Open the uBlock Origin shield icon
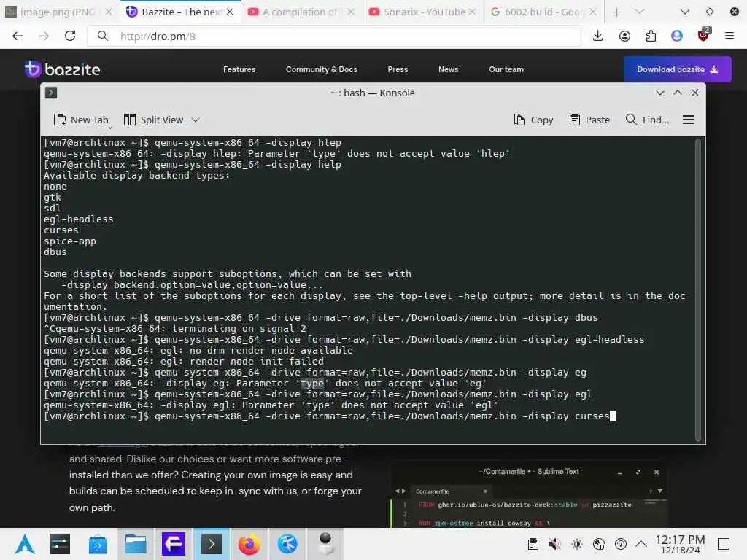Viewport: 747px width, 560px height. [703, 35]
